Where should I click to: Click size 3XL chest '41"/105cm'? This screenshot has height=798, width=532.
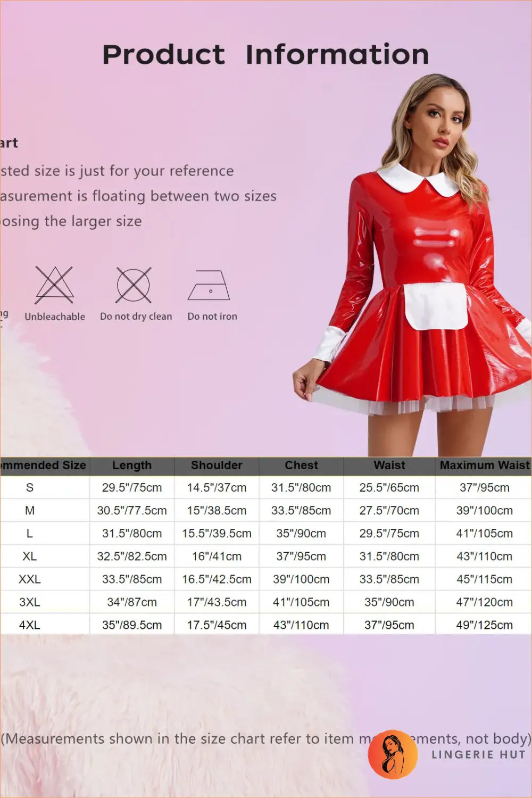[301, 602]
